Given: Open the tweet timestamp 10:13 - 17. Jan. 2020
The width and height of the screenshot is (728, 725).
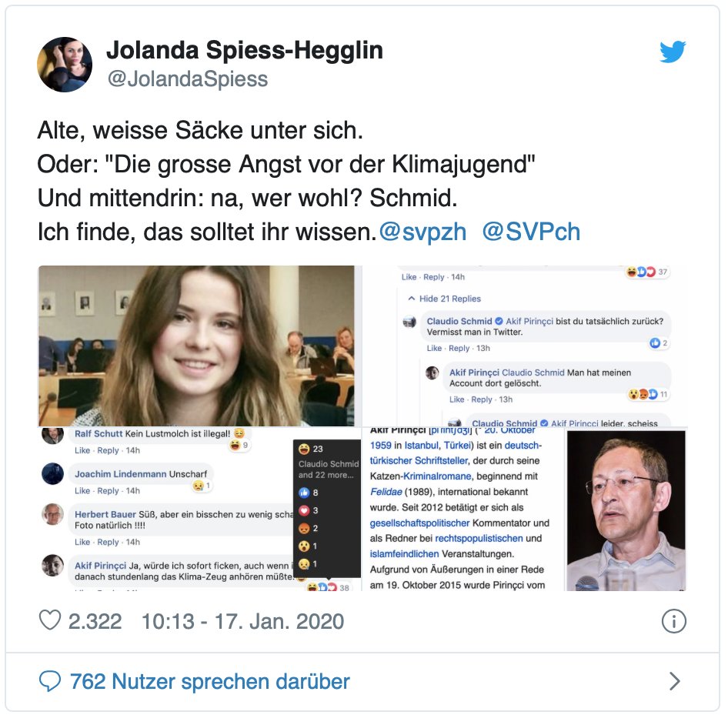Looking at the screenshot, I should click(x=243, y=621).
